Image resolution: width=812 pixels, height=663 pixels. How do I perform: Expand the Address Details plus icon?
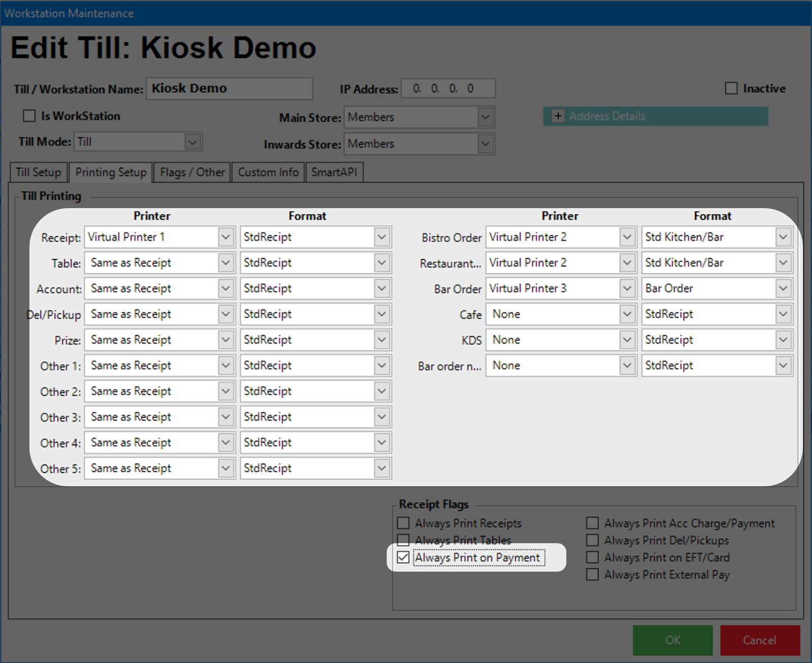coord(558,116)
